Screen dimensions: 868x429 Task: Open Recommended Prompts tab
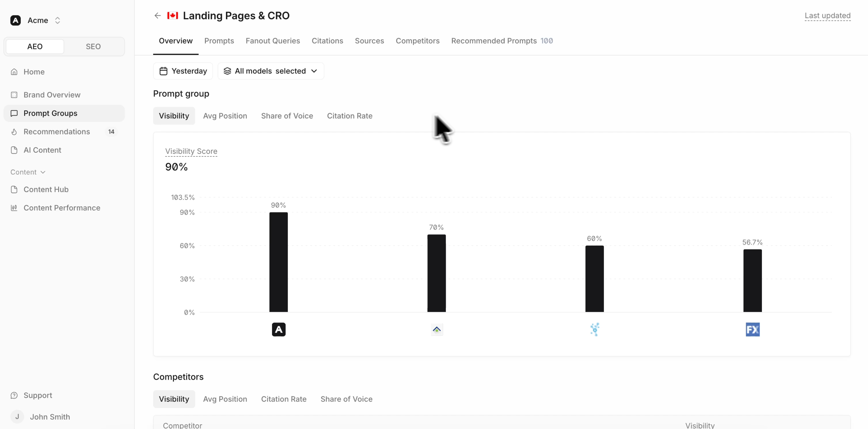(x=502, y=41)
